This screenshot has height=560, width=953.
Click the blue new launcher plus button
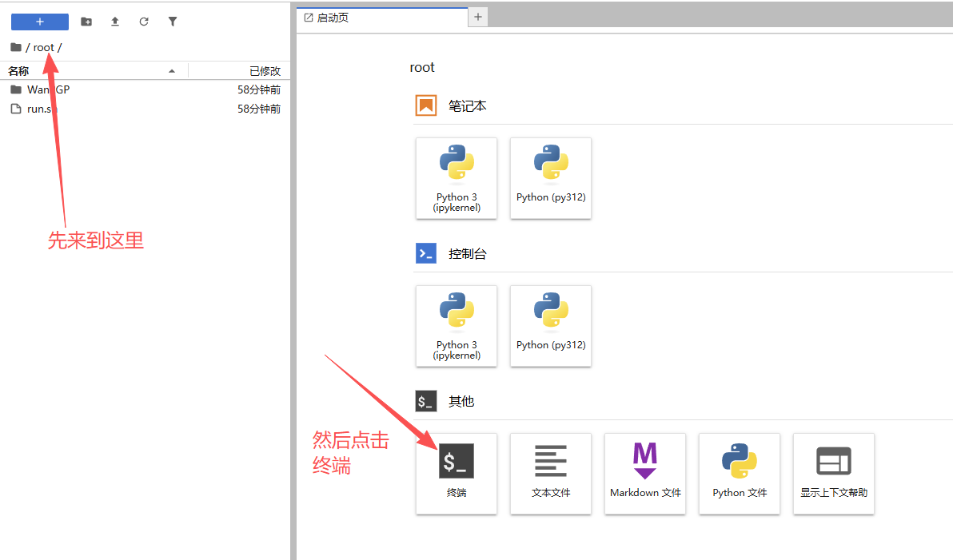(40, 22)
